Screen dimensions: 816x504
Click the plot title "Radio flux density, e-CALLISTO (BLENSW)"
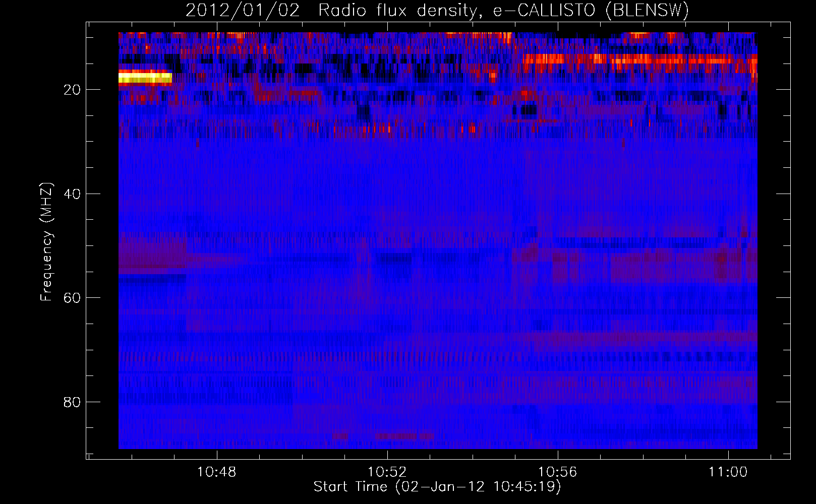click(503, 11)
